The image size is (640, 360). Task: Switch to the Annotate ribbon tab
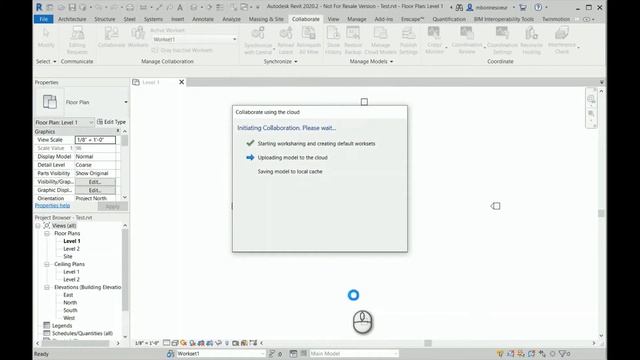coord(203,19)
